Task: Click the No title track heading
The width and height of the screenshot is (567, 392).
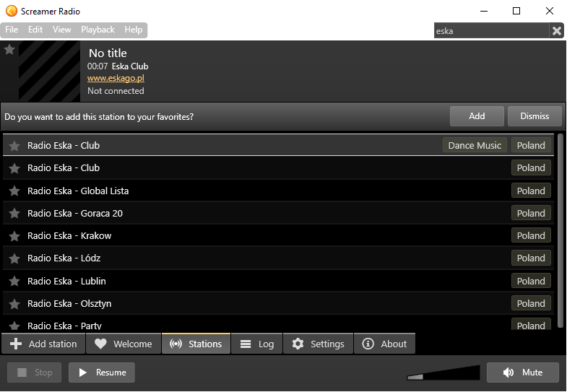Action: (108, 53)
